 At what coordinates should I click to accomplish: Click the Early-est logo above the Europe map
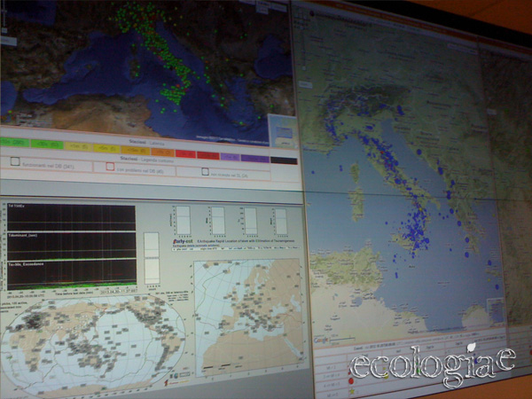click(x=184, y=239)
